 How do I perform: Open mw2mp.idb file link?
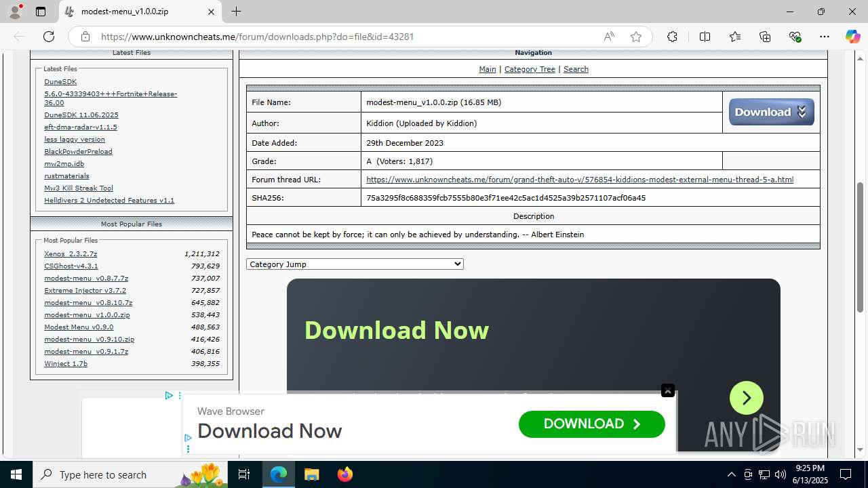click(x=64, y=164)
